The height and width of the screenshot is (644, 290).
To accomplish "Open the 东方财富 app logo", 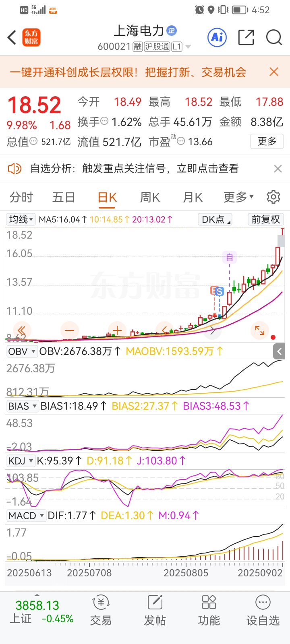I will point(31,37).
